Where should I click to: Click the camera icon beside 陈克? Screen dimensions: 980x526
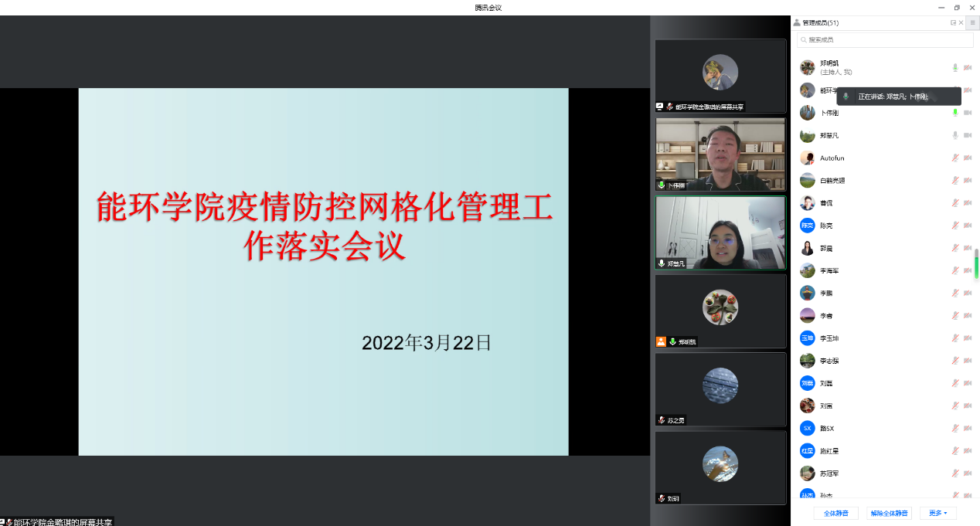(967, 226)
